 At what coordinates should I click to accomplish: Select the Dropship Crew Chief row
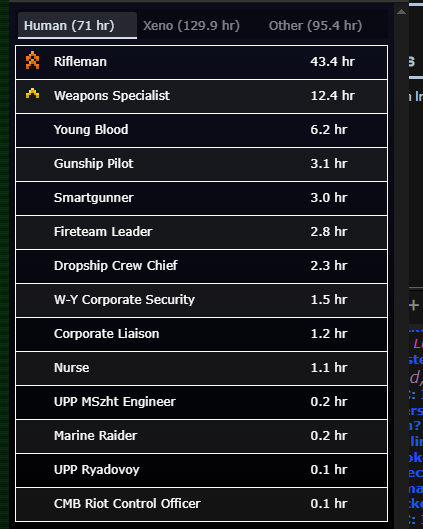[201, 267]
